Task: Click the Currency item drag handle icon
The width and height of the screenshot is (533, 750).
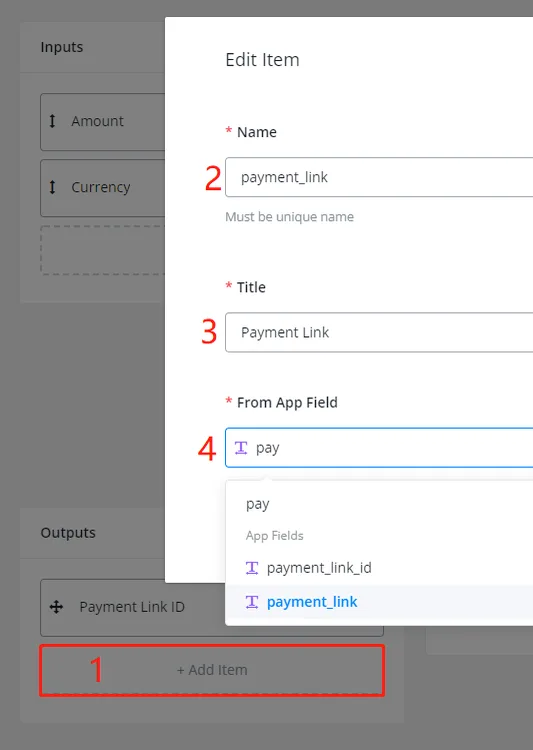Action: tap(53, 187)
